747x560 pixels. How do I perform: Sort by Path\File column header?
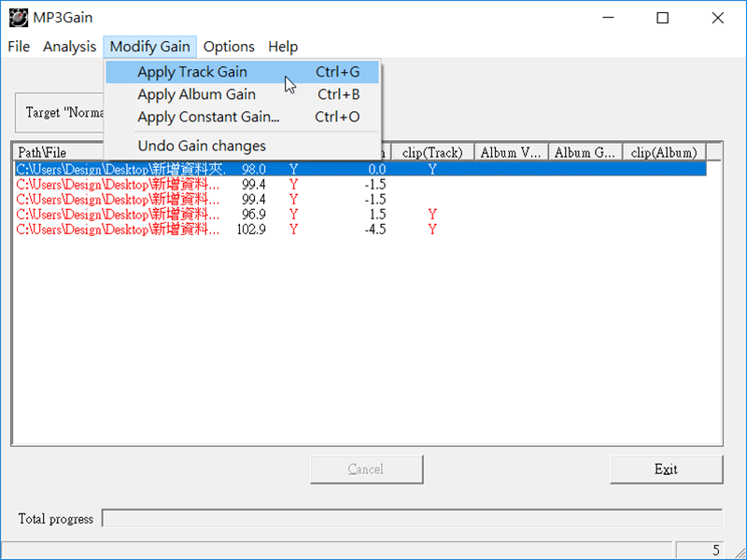tap(57, 152)
